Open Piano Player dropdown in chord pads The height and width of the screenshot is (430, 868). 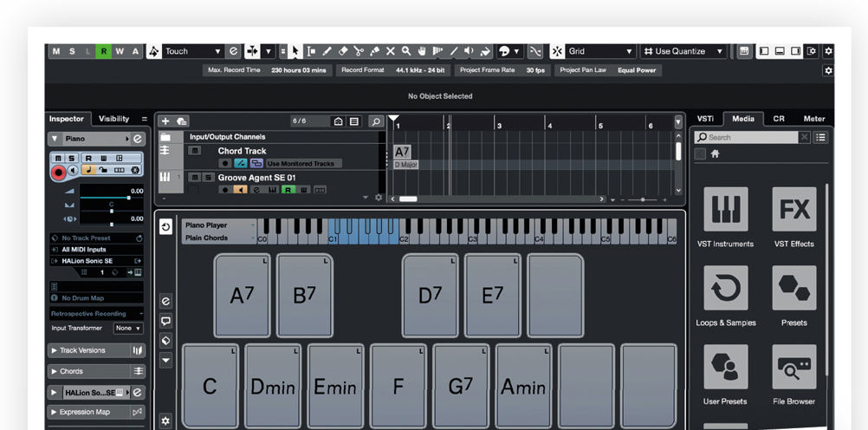pos(219,225)
